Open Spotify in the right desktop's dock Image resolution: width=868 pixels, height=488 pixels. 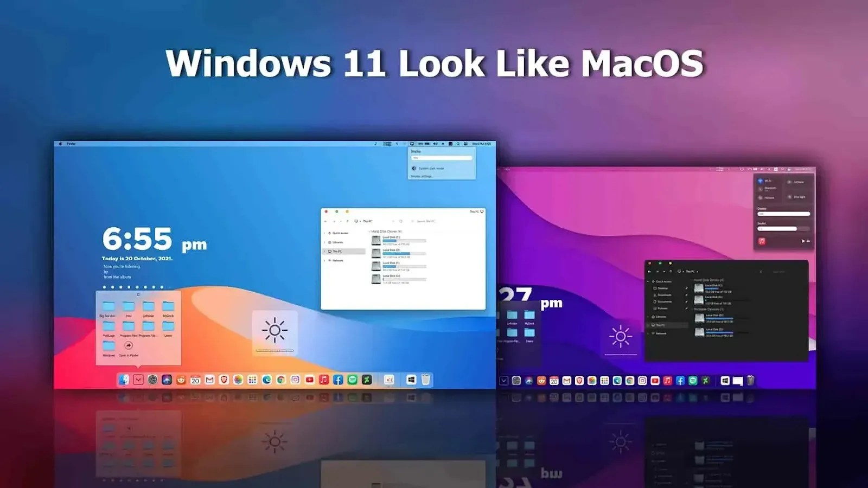click(693, 381)
